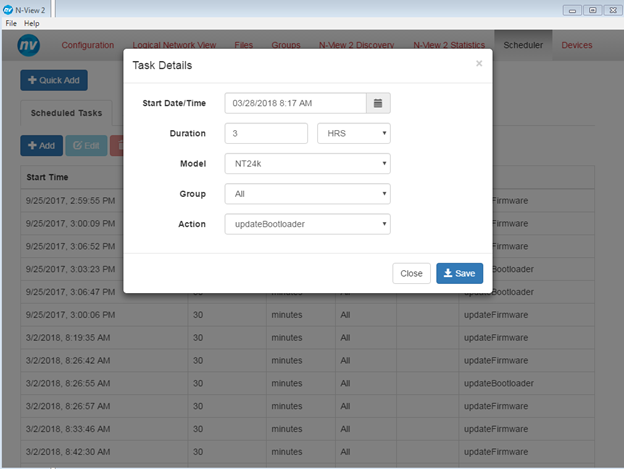Switch to the Logical Network View tab
Screen dimensions: 624x469
pyautogui.click(x=174, y=45)
